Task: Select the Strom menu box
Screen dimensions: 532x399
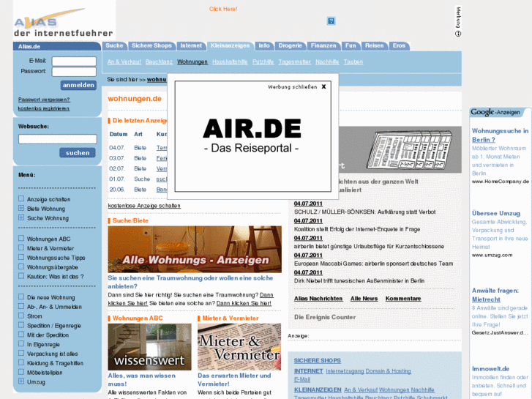Action: coord(21,316)
